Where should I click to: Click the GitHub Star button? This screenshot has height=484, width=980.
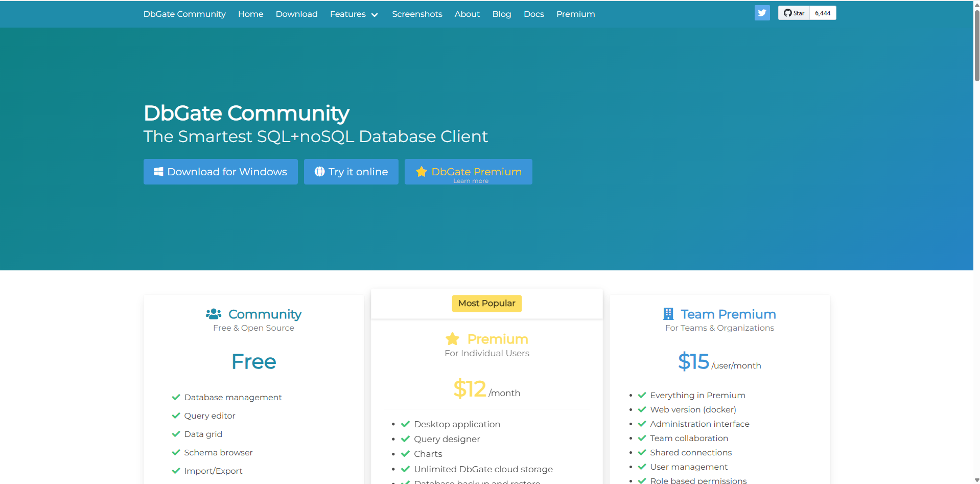(794, 13)
